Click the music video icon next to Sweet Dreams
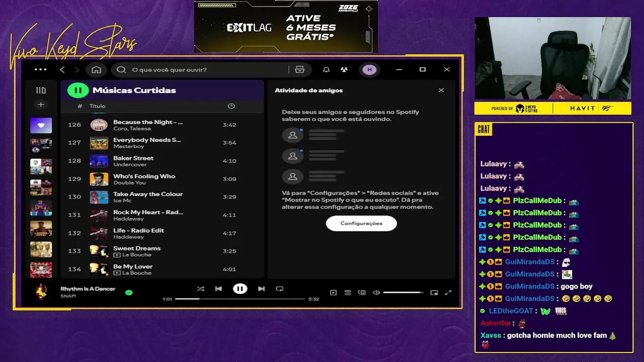The height and width of the screenshot is (362, 644). coord(117,255)
